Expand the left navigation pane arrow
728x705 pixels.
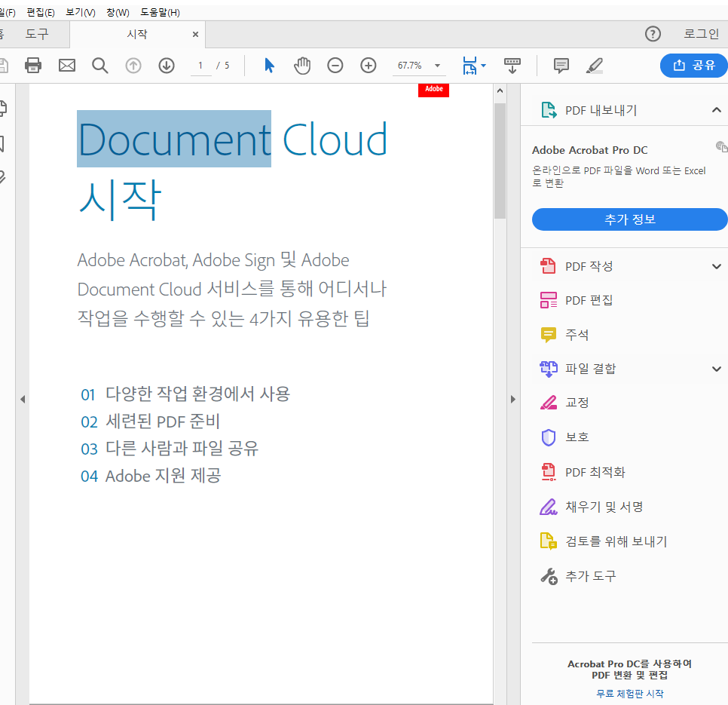click(23, 399)
